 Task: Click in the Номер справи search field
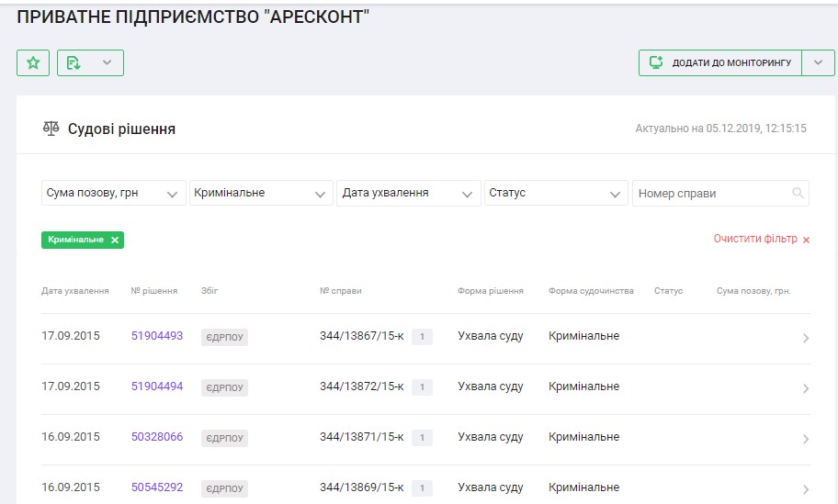point(708,193)
